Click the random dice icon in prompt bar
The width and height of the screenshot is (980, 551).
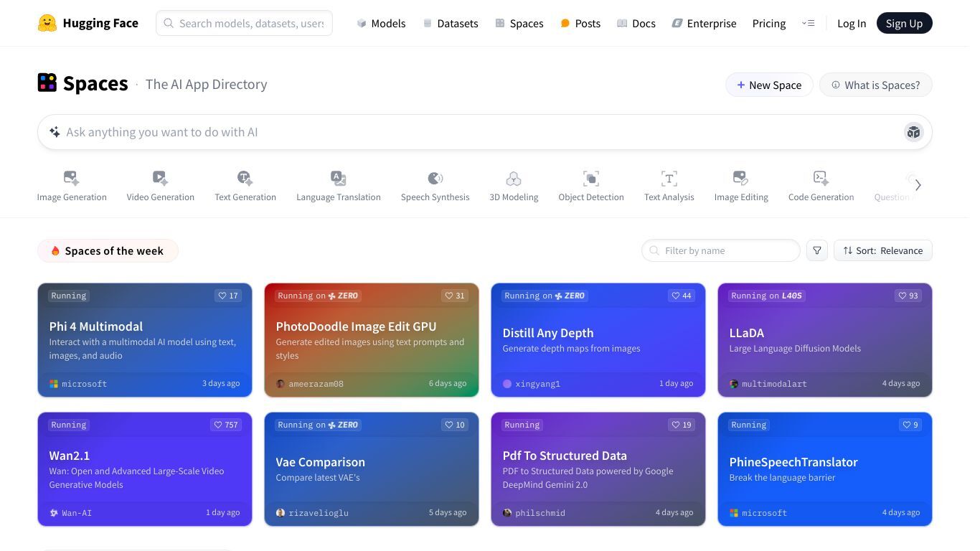pos(913,132)
